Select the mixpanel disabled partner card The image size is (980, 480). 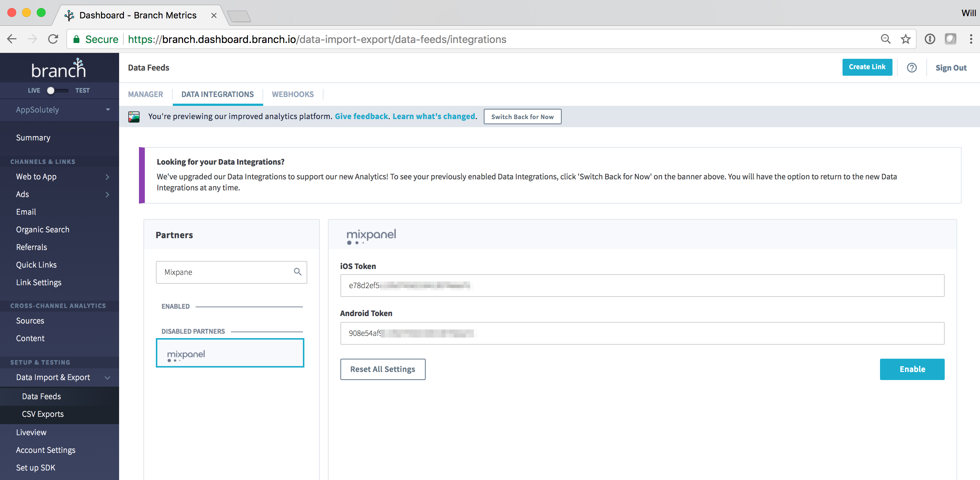(x=230, y=353)
